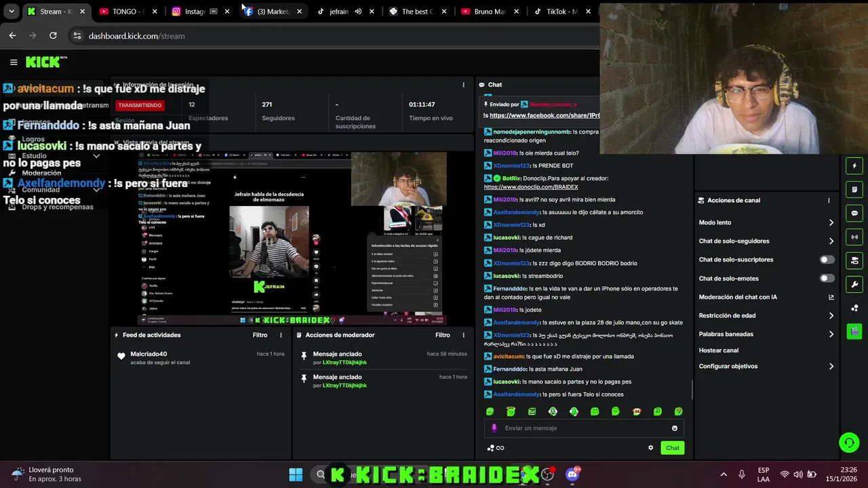Screen dimensions: 868x488
Task: Select the channel actions sidebar icon
Action: tap(854, 260)
